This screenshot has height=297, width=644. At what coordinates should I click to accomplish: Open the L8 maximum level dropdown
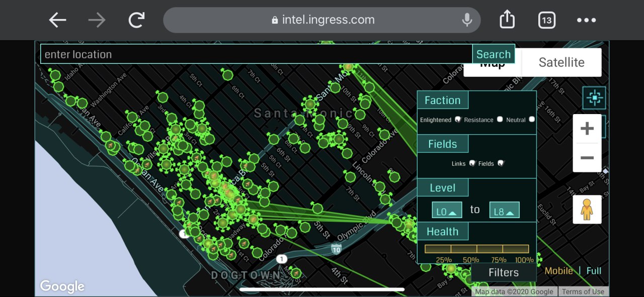coord(504,210)
